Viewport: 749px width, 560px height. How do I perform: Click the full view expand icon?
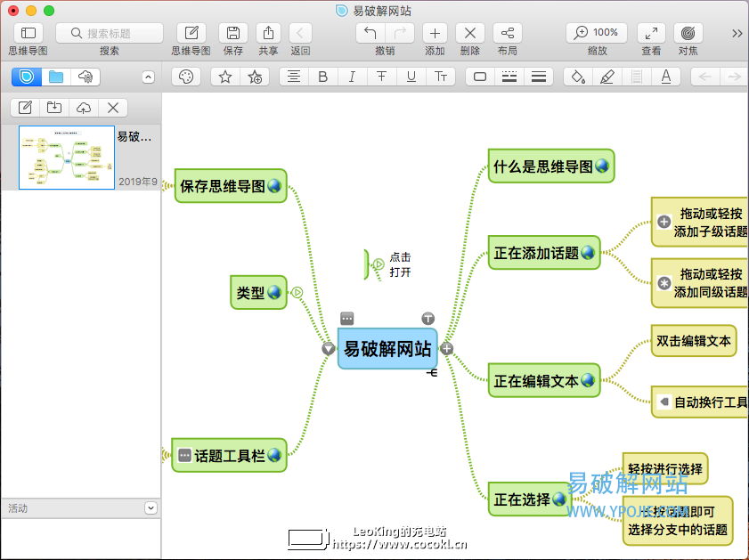[651, 33]
